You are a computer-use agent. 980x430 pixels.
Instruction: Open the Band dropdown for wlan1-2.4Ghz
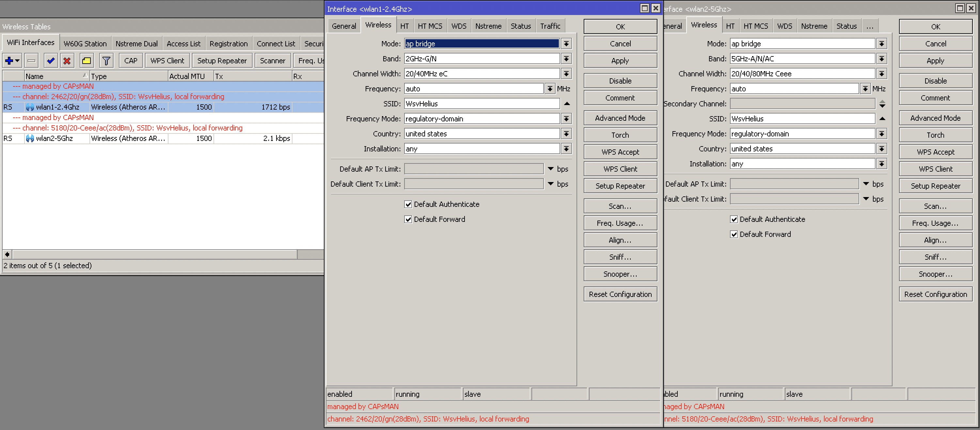(566, 58)
